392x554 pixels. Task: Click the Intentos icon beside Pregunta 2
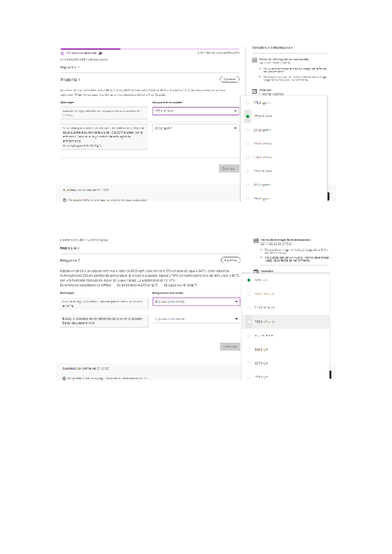256,271
